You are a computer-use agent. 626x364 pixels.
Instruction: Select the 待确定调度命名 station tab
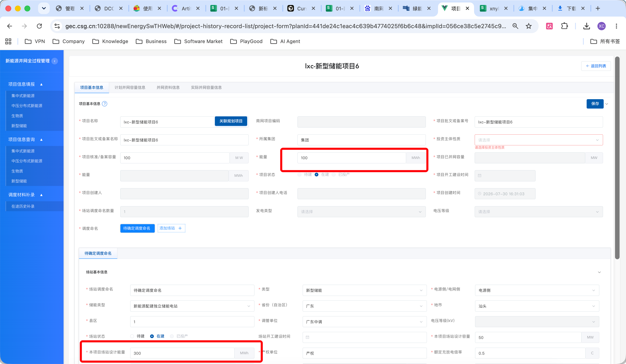(x=98, y=253)
